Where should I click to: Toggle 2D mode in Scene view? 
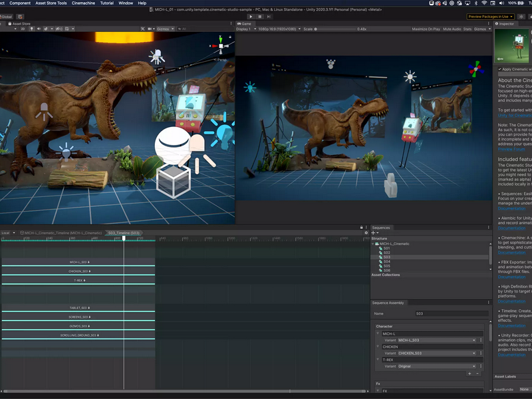click(x=23, y=29)
